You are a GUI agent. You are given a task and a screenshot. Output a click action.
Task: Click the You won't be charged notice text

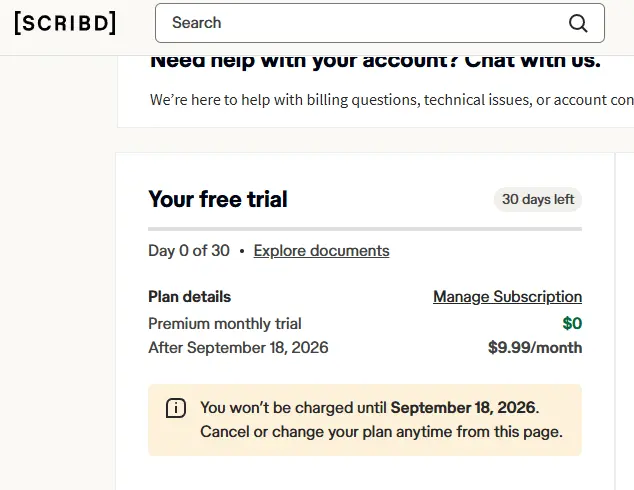(370, 408)
